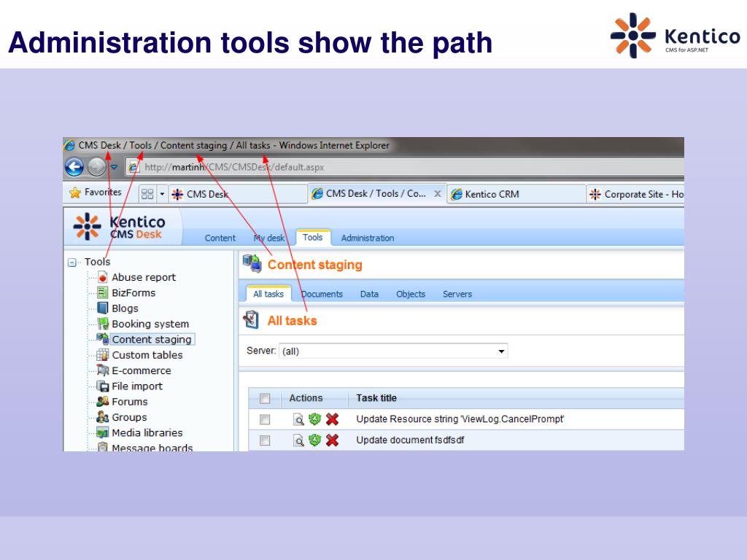Open Abuse report in the tree
The height and width of the screenshot is (560, 747).
(x=144, y=277)
